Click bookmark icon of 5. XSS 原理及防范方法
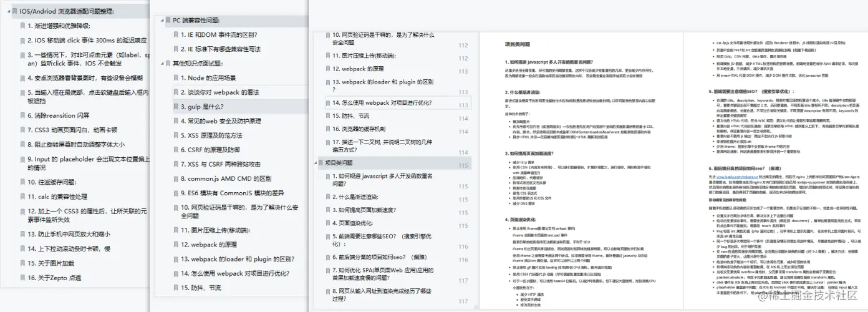The image size is (868, 312). (x=176, y=135)
